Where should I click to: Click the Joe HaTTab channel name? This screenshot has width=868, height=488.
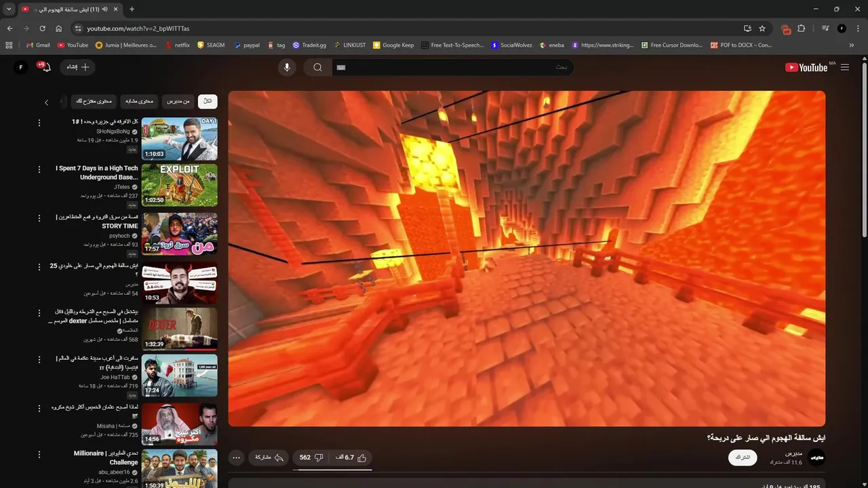(x=115, y=377)
